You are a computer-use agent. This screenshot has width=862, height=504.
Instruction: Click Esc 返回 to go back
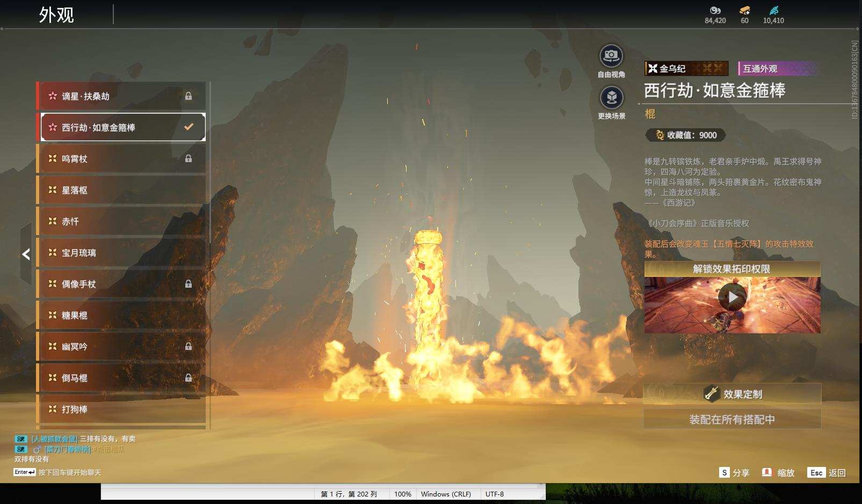827,472
